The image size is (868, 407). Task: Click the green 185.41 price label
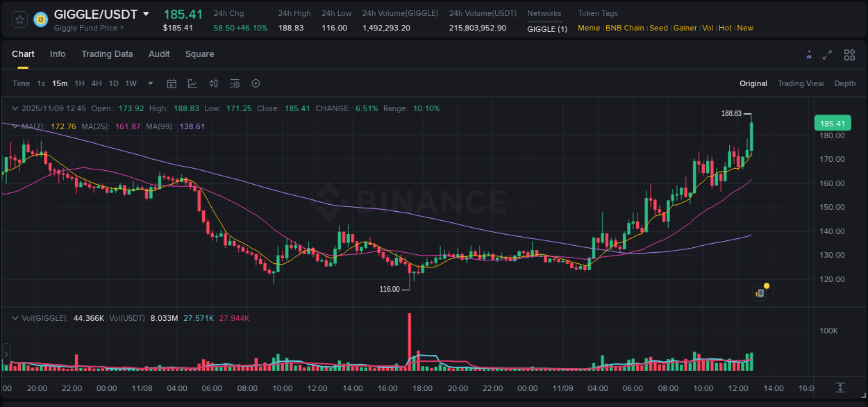832,122
